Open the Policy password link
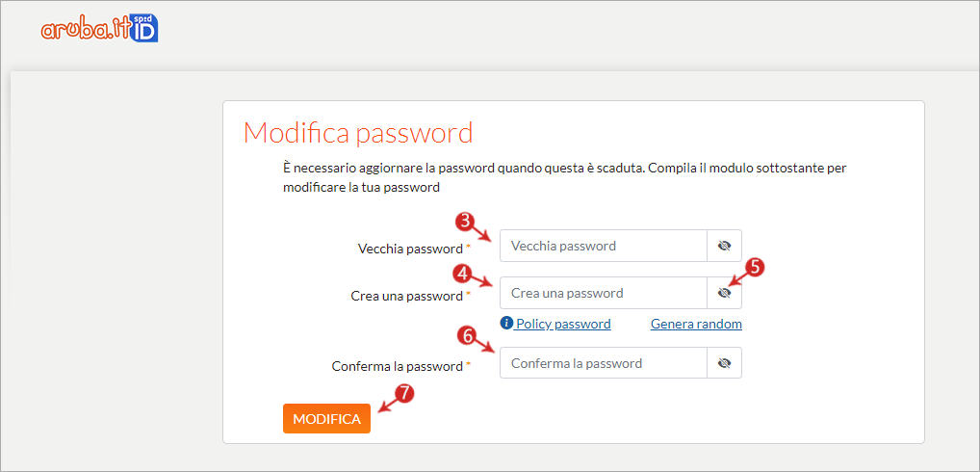The width and height of the screenshot is (980, 472). [563, 324]
